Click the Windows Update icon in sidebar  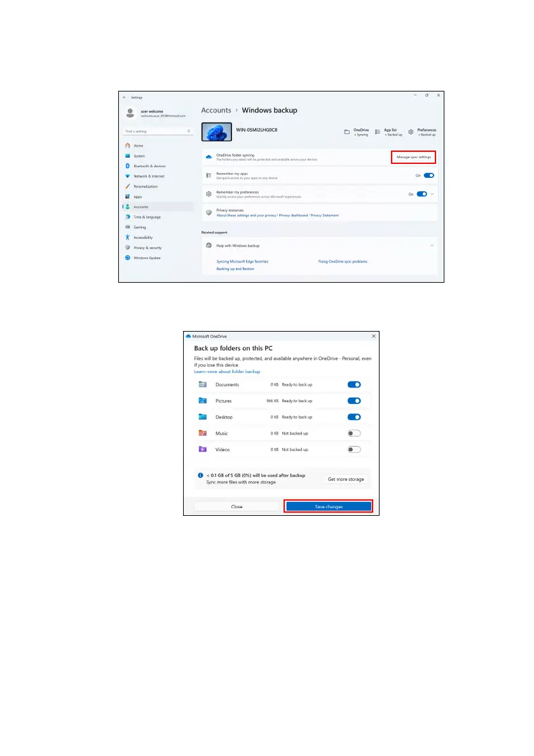click(x=128, y=257)
